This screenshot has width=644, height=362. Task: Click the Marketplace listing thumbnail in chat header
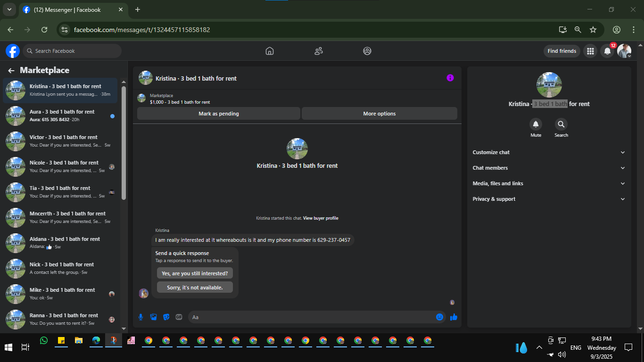[x=141, y=98]
